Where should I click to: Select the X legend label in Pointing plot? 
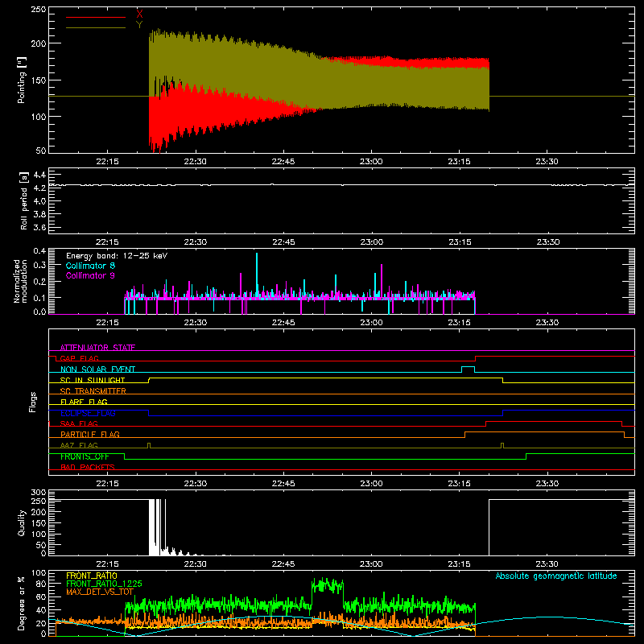pos(139,14)
